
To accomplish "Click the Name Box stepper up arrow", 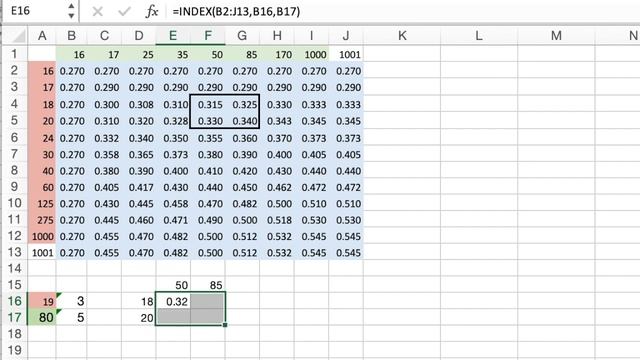I will click(x=71, y=6).
